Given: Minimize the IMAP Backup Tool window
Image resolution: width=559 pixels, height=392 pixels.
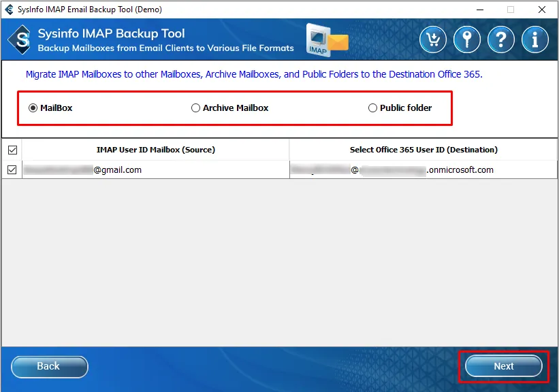Looking at the screenshot, I should 479,10.
